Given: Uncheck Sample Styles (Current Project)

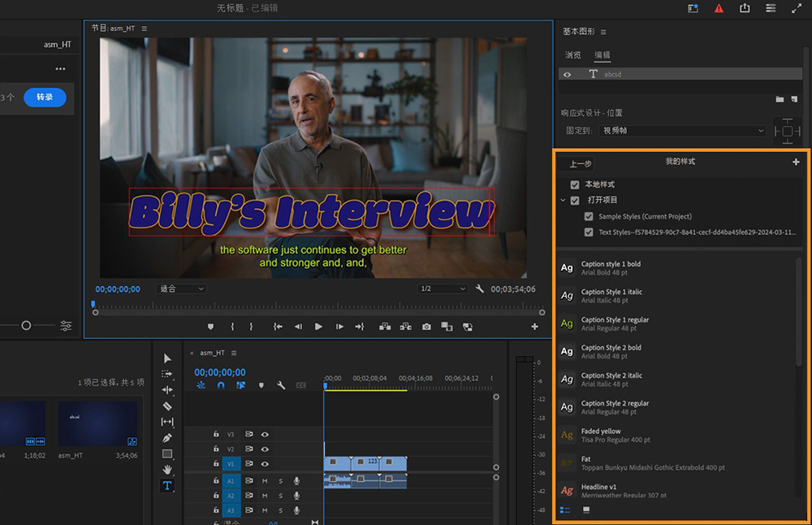Looking at the screenshot, I should [x=589, y=217].
